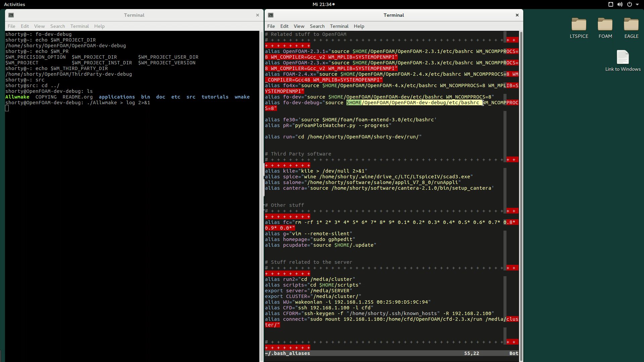Click the 'alias run=' line in vim
The height and width of the screenshot is (362, 644).
coord(343,137)
